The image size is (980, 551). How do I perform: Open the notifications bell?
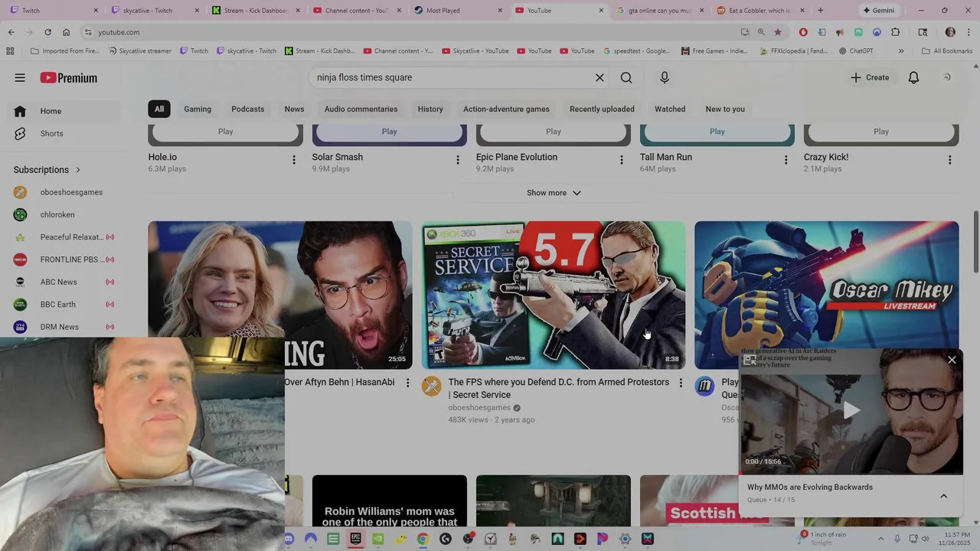[913, 77]
